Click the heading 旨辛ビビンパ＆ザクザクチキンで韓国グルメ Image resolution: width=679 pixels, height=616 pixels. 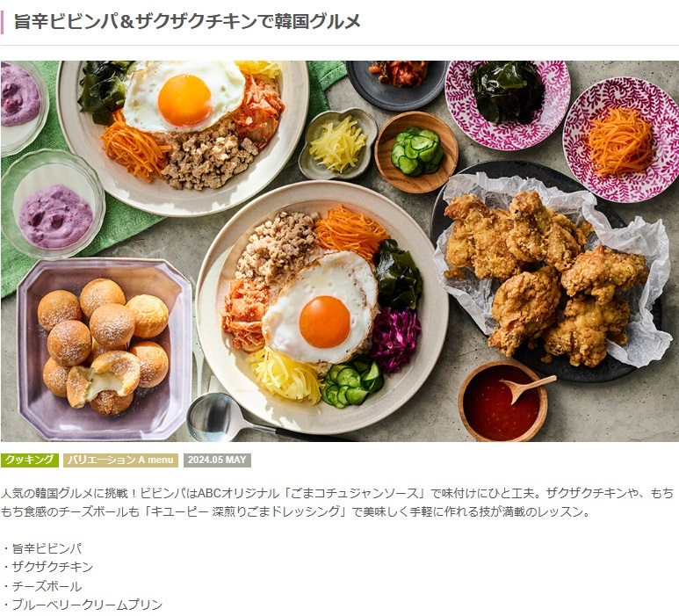coord(187,21)
